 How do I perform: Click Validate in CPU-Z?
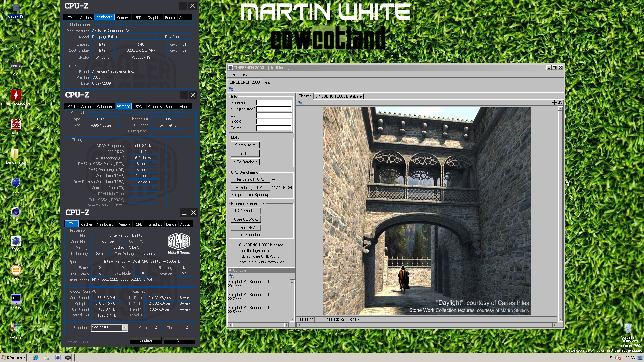click(x=146, y=340)
